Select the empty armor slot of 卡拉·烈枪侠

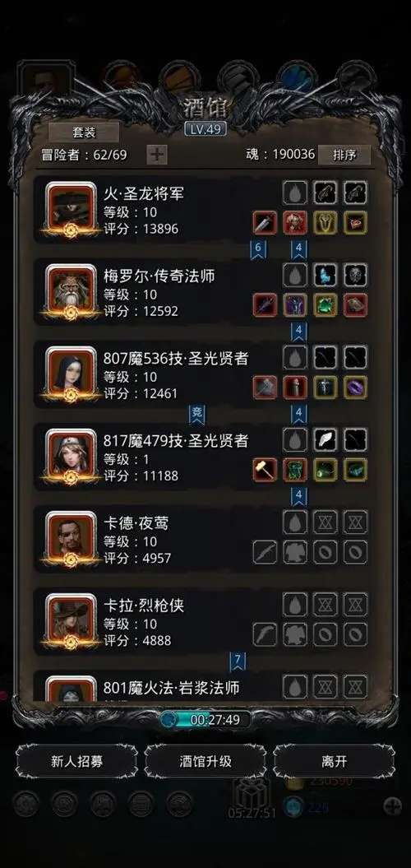[295, 634]
